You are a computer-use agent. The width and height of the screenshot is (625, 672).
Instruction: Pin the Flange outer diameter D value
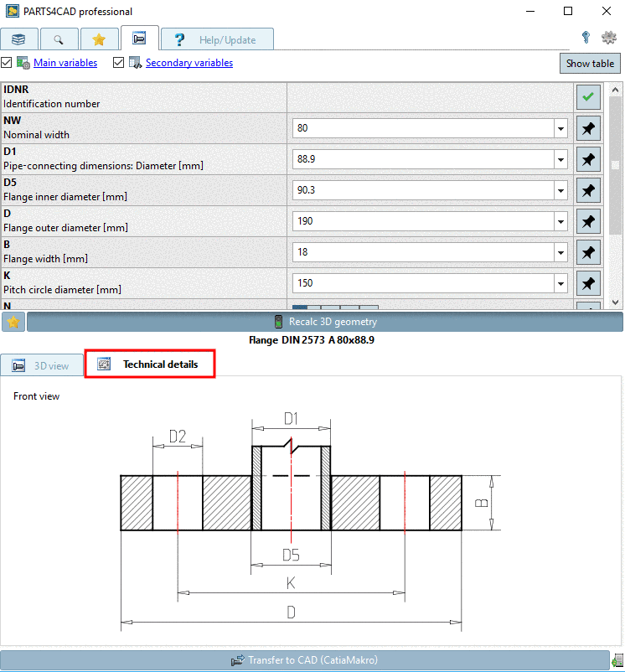pyautogui.click(x=588, y=221)
